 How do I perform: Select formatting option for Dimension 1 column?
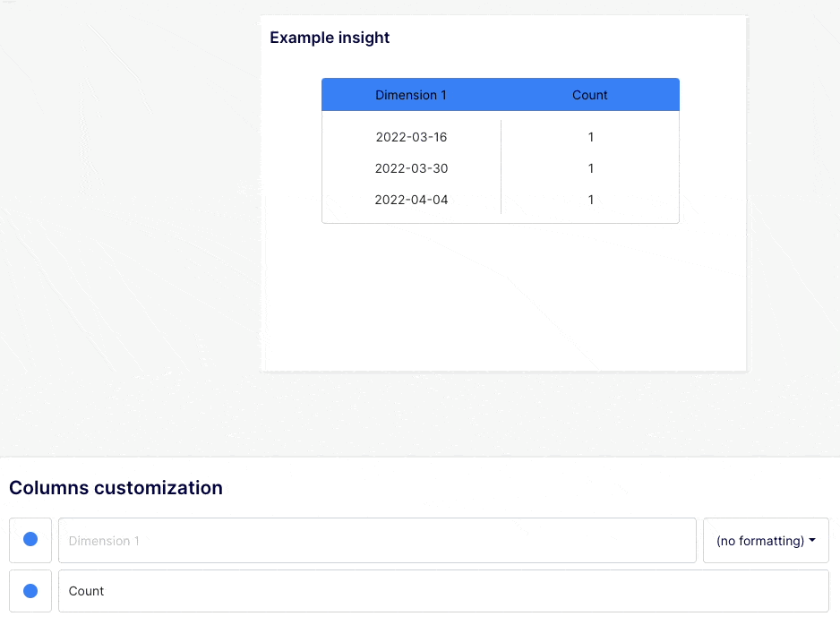[766, 540]
